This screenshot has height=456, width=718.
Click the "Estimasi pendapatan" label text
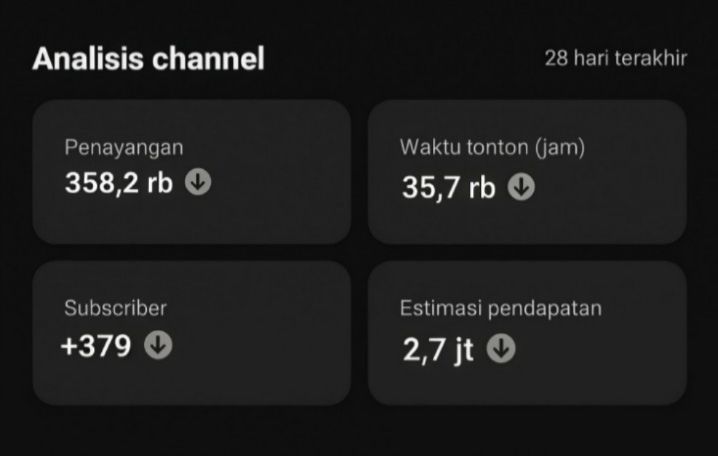[500, 308]
